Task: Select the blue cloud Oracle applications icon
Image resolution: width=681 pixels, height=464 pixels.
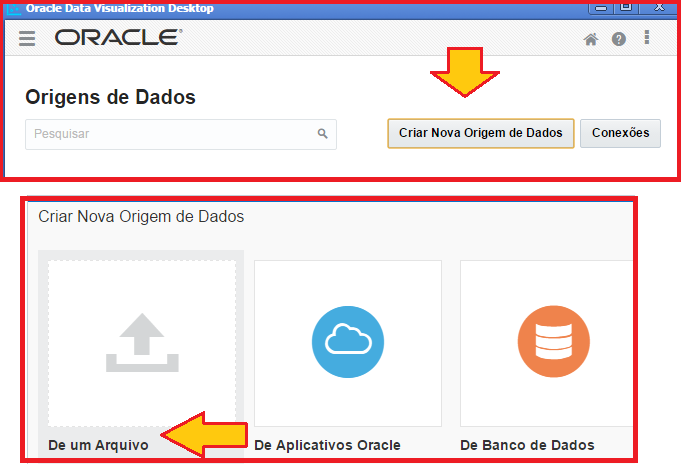Action: coord(348,342)
